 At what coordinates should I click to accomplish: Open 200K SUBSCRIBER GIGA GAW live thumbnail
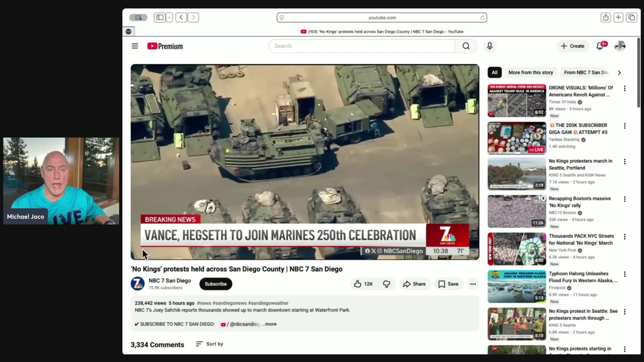[x=517, y=138]
